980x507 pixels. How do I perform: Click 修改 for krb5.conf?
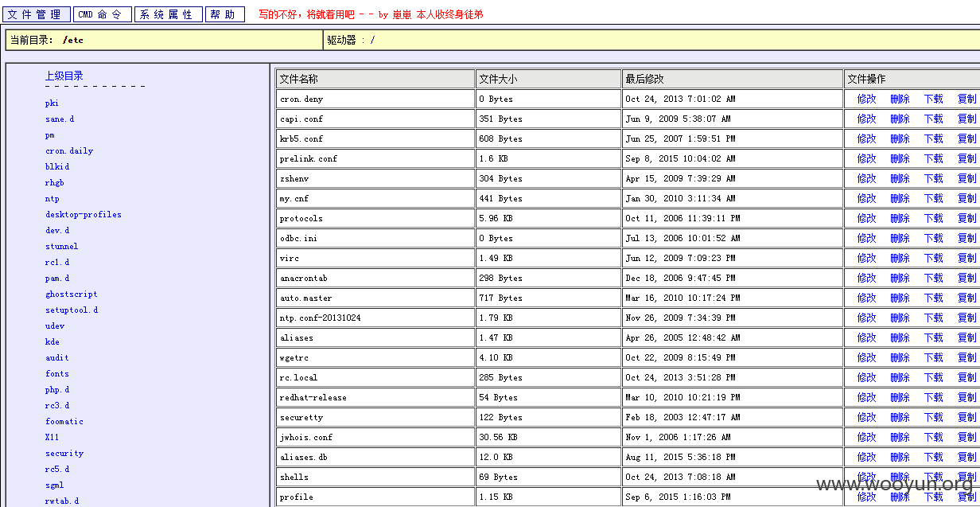tap(866, 138)
